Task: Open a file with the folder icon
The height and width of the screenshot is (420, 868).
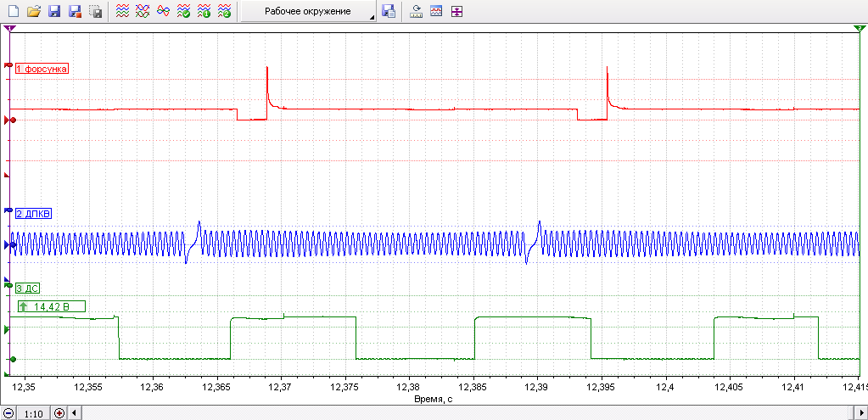Action: [34, 11]
